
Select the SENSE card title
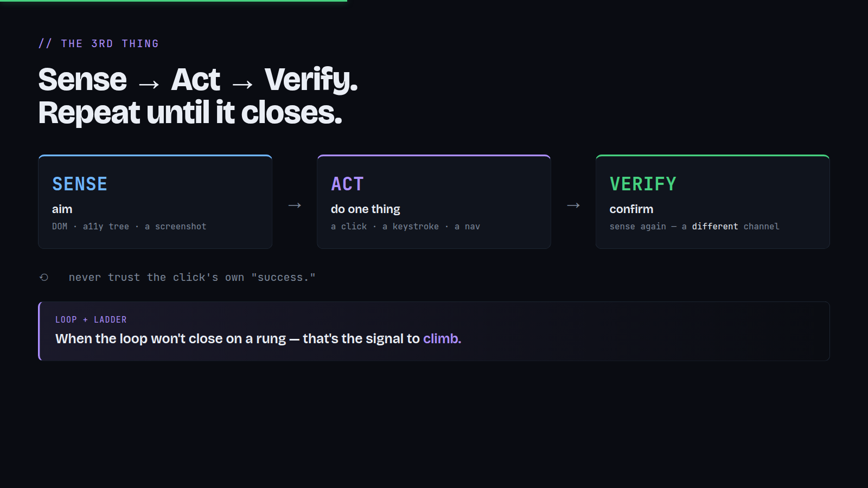80,184
